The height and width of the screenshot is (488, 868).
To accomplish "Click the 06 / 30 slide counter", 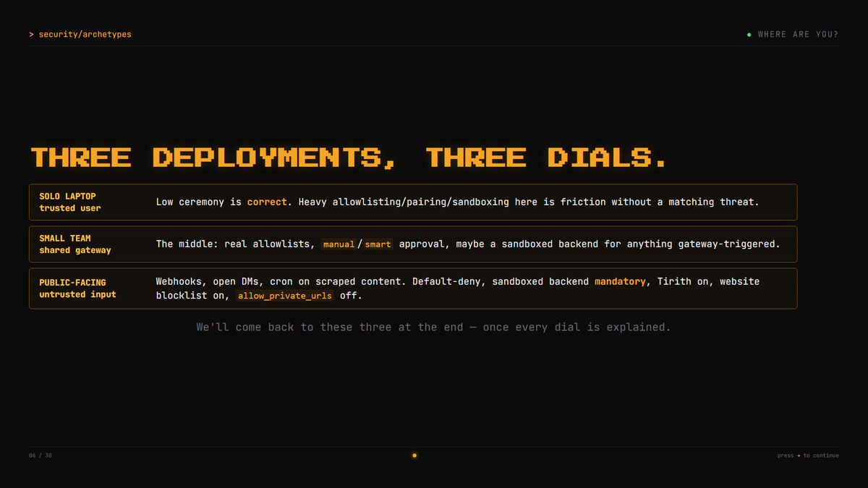I will coord(41,455).
